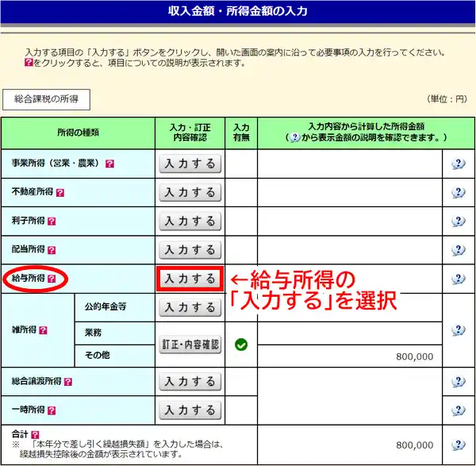Open amount explanation bubble for 給与所得 row
The image size is (476, 466).
(458, 279)
